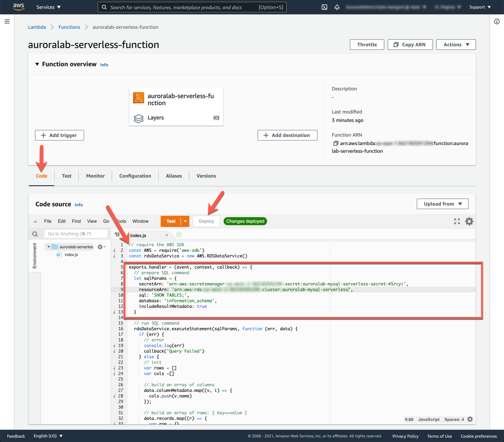504x442 pixels.
Task: Switch to the Configuration tab
Action: 135,176
